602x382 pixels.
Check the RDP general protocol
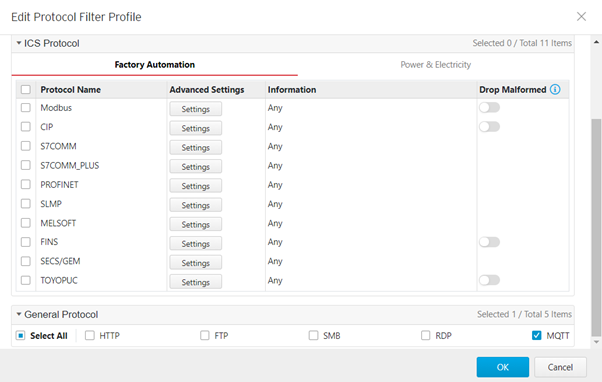pyautogui.click(x=425, y=336)
